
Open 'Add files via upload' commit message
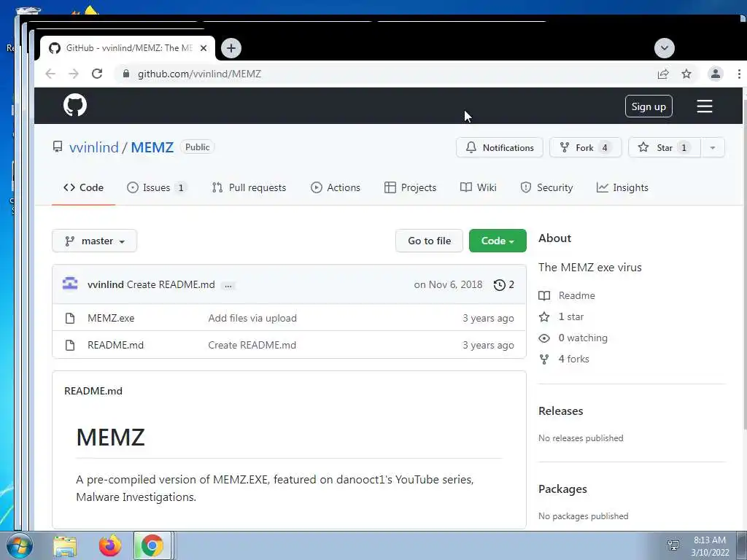pyautogui.click(x=252, y=318)
